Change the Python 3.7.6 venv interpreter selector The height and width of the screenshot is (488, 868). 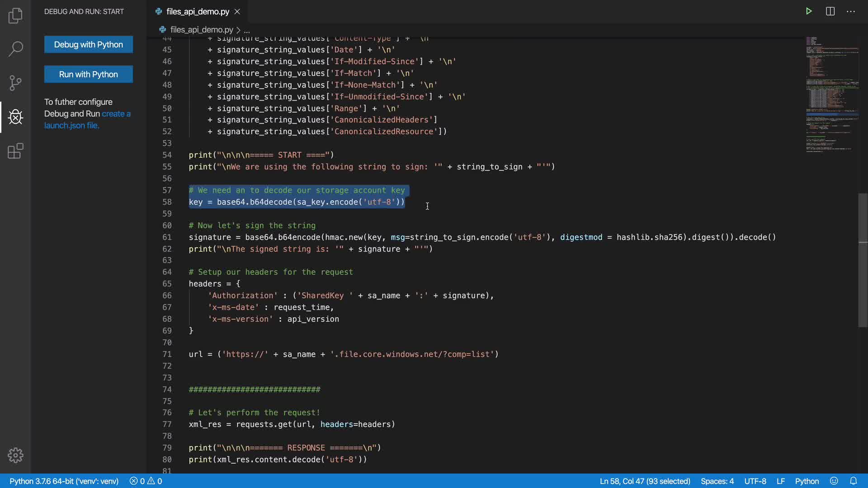(64, 481)
